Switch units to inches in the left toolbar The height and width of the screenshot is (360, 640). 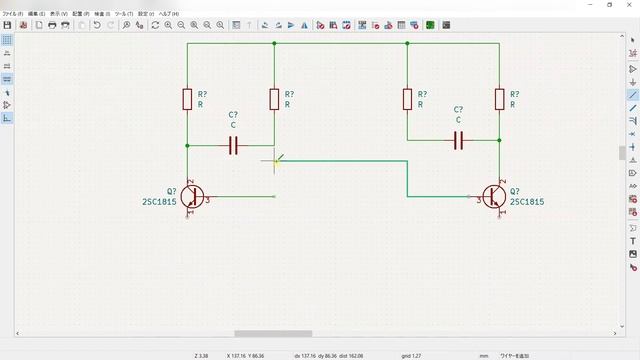(x=7, y=53)
